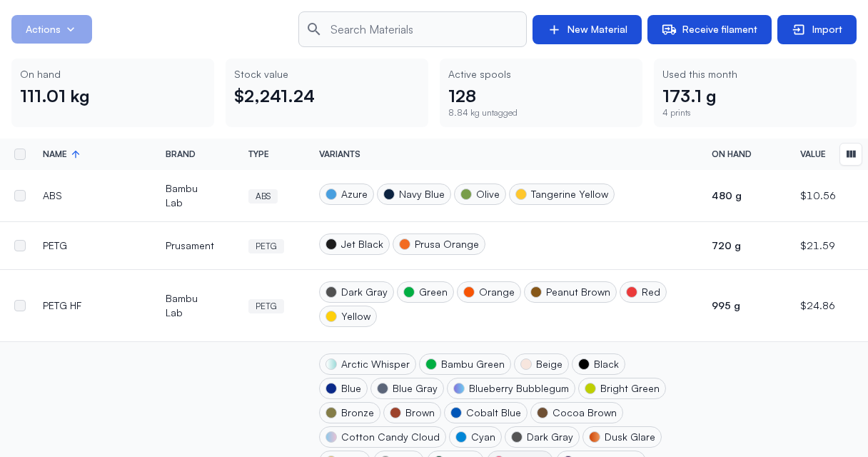Open the Actions dropdown
This screenshot has width=868, height=457.
tap(51, 29)
